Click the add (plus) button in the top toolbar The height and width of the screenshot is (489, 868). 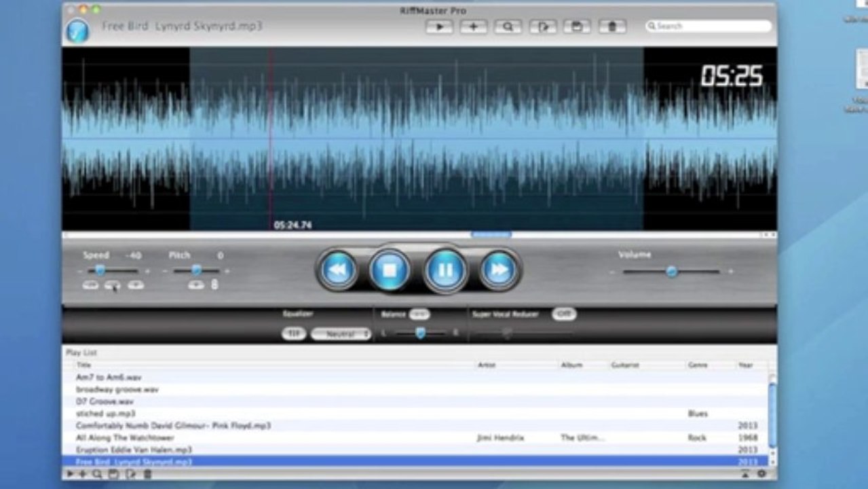[x=474, y=26]
